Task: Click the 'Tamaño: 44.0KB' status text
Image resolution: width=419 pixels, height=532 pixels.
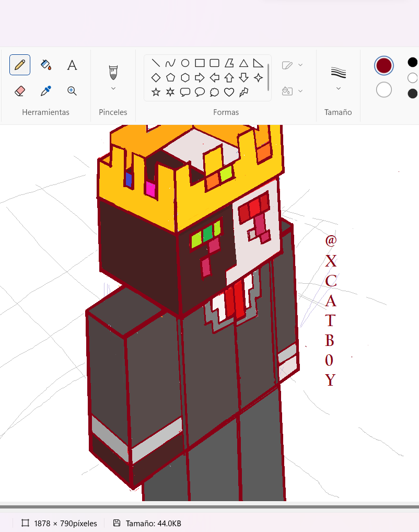Action: (x=154, y=524)
